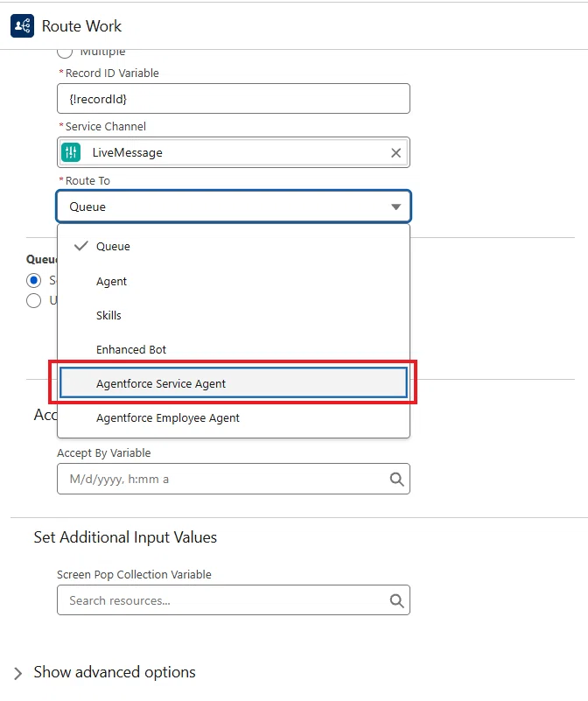Choose Skills from the Route To list

pos(234,315)
